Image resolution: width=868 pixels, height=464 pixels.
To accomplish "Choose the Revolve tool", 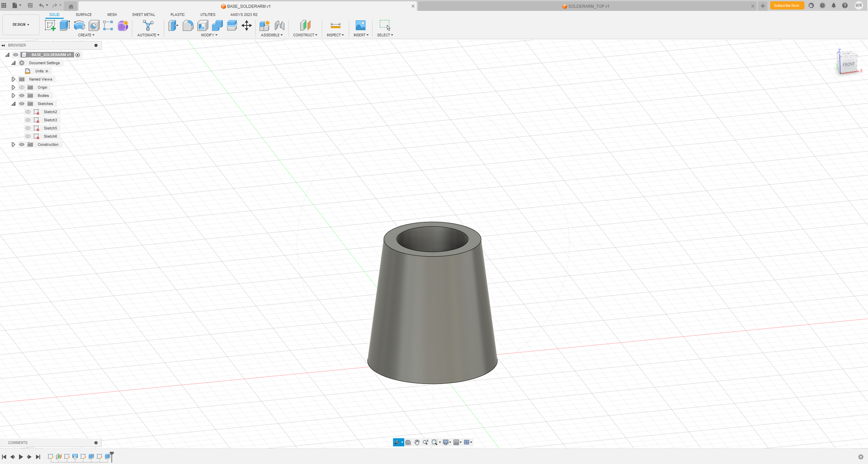I will click(79, 25).
